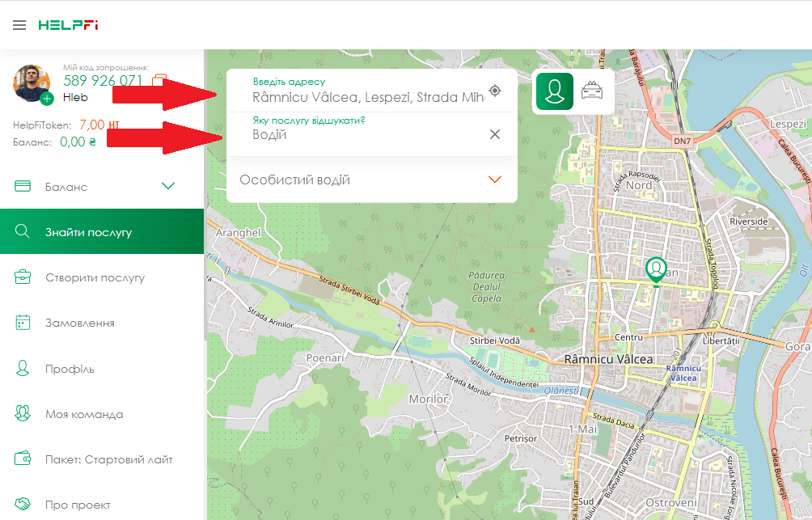Open Профіль page
This screenshot has width=812, height=520.
click(70, 369)
